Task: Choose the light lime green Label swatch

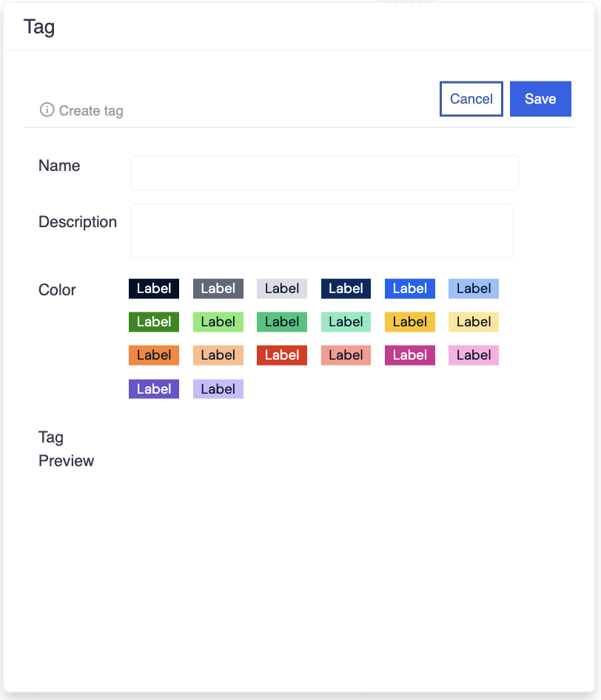Action: tap(218, 322)
